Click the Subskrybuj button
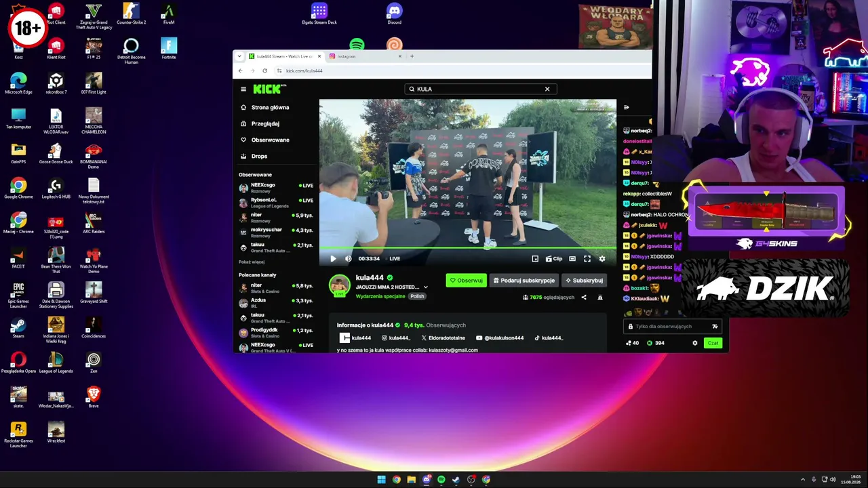This screenshot has width=868, height=488. [x=584, y=280]
